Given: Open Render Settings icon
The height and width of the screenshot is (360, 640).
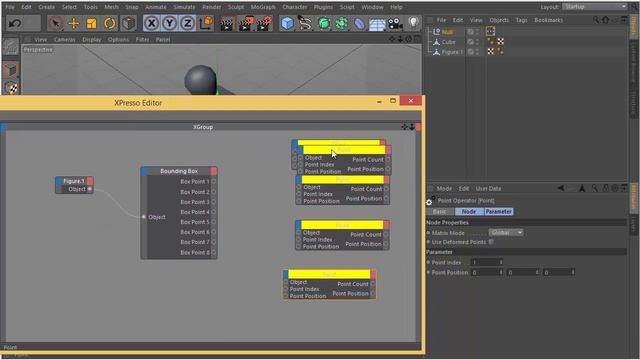Looking at the screenshot, I should pyautogui.click(x=264, y=23).
